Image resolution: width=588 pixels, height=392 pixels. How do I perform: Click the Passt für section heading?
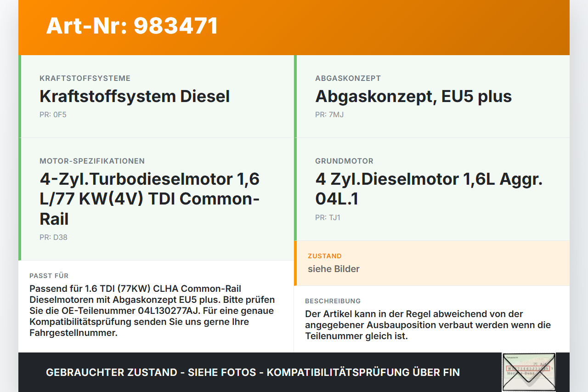[49, 276]
